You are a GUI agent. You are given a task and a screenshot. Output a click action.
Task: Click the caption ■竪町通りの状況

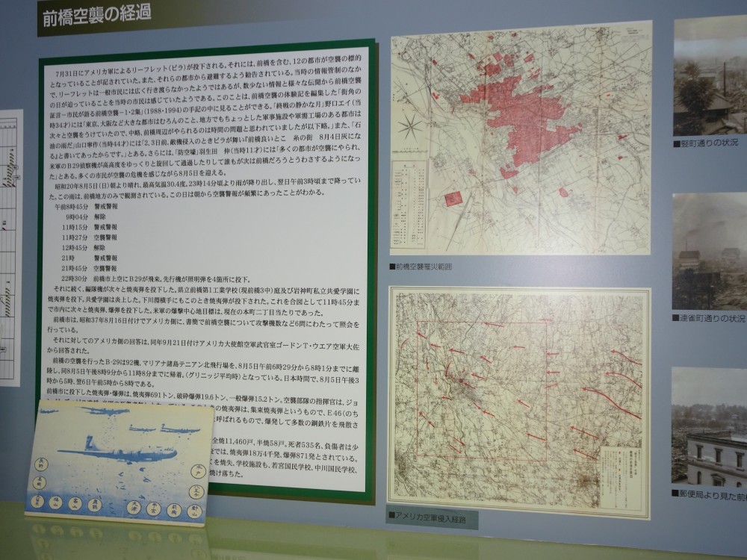click(x=706, y=143)
